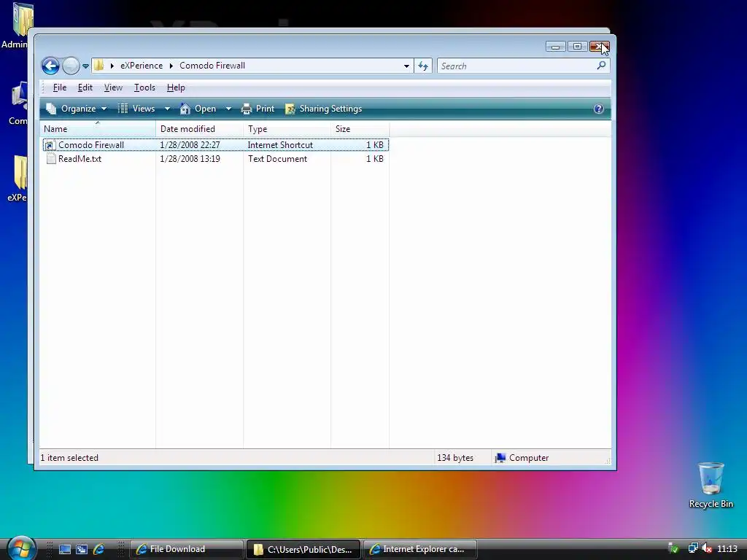Open Sharing Settings
Screen dimensions: 747x560
(323, 109)
